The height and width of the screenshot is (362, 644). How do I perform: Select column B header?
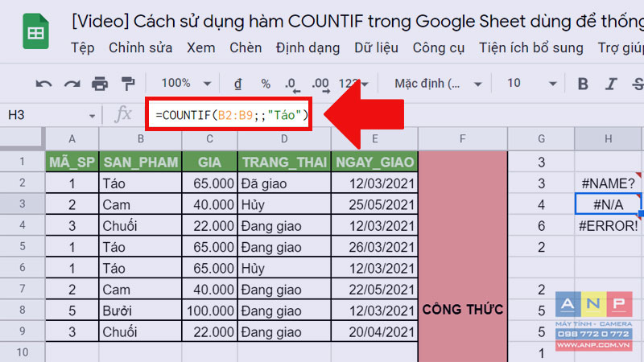(140, 138)
